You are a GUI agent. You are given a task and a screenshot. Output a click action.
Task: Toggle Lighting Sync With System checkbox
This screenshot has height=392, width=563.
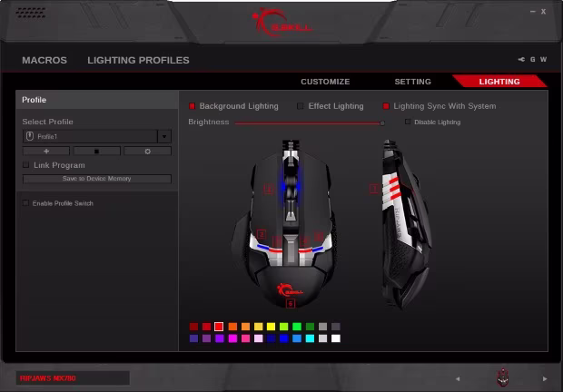click(386, 106)
